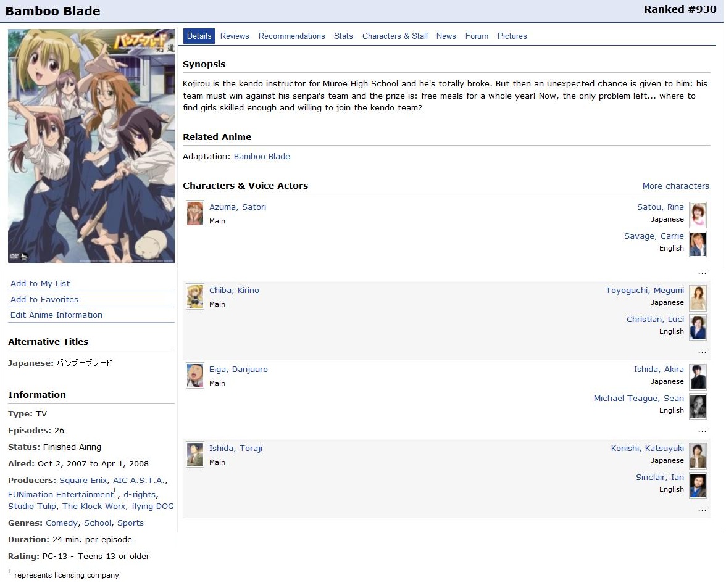Open Sinclair, Ian name link
Screen dimensions: 726x588
[x=660, y=478]
